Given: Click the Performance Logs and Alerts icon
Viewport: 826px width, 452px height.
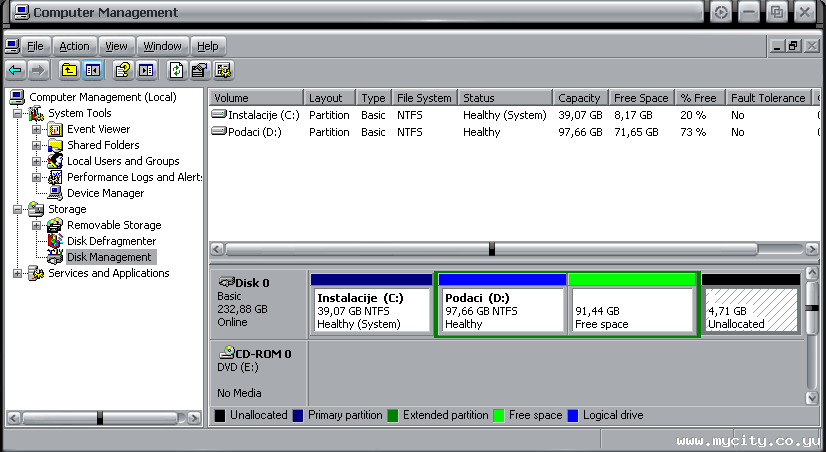Looking at the screenshot, I should tap(55, 177).
